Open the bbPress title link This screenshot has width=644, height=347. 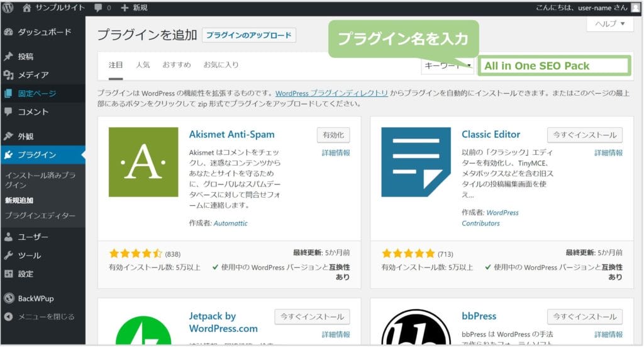pos(479,316)
